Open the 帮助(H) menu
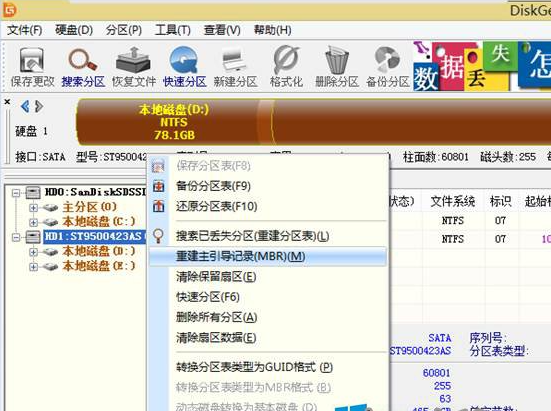 coord(273,30)
